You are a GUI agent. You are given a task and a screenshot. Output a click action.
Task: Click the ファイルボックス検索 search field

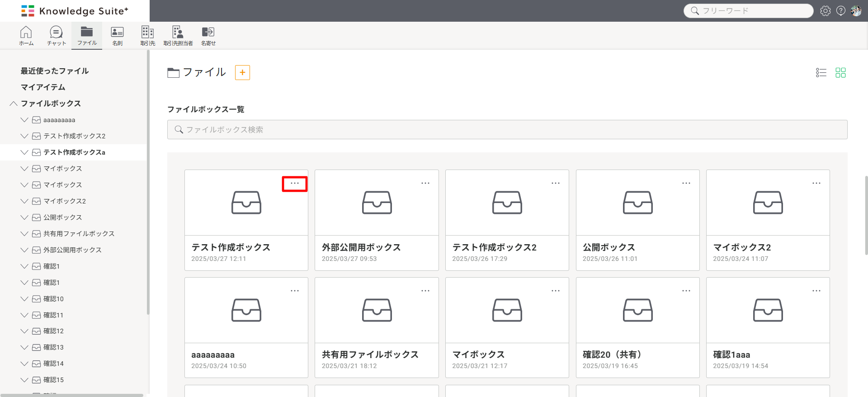[x=507, y=129]
